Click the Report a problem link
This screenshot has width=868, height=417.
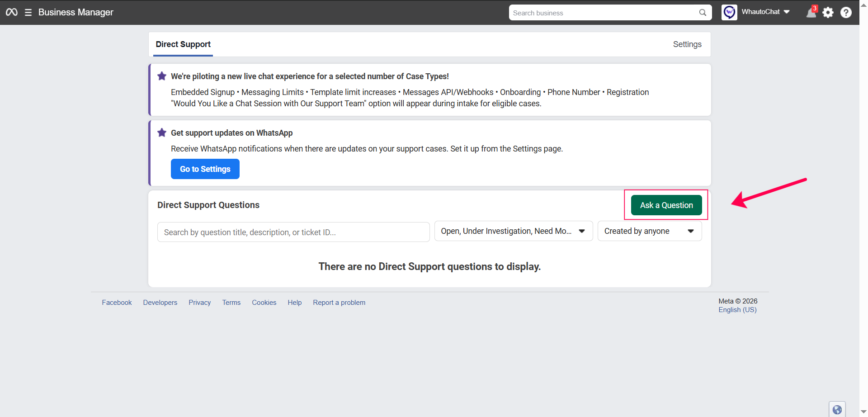click(x=339, y=303)
